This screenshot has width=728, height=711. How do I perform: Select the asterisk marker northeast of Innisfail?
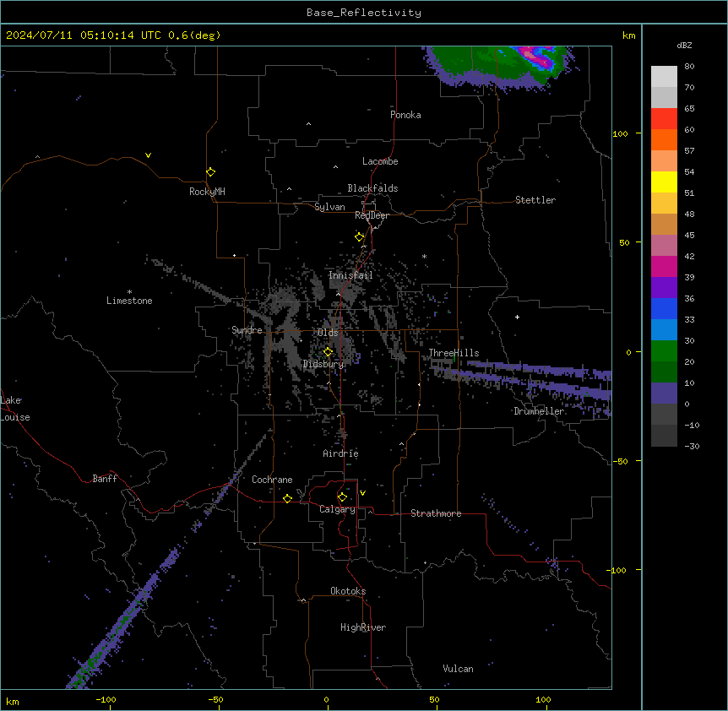pyautogui.click(x=424, y=256)
